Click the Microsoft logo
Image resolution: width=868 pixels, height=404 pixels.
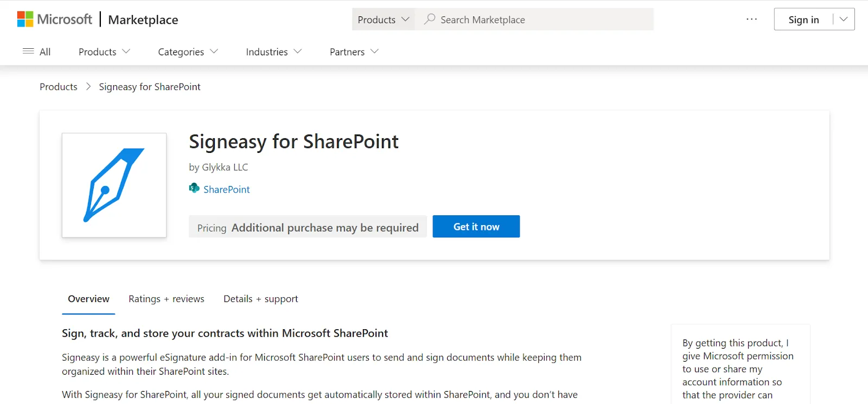tap(54, 20)
